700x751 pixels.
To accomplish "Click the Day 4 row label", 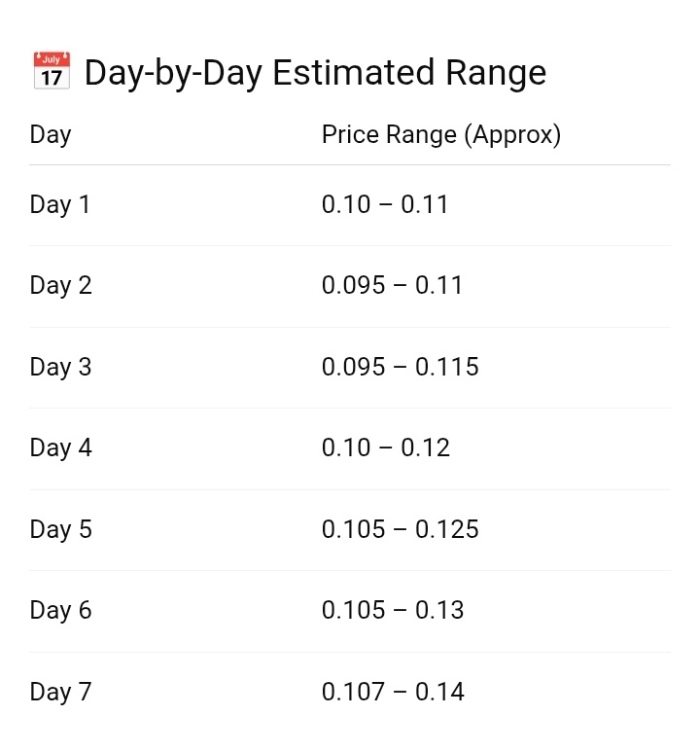I will coord(60,447).
